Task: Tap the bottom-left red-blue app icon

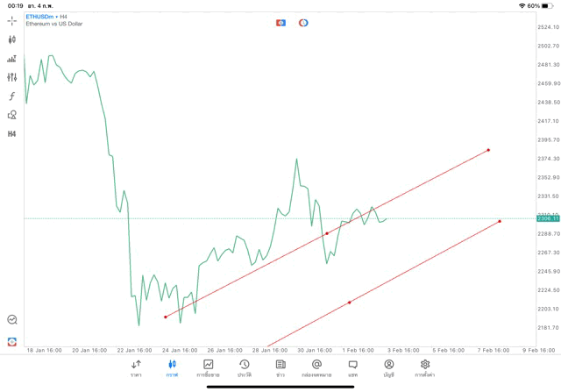Action: [x=11, y=341]
